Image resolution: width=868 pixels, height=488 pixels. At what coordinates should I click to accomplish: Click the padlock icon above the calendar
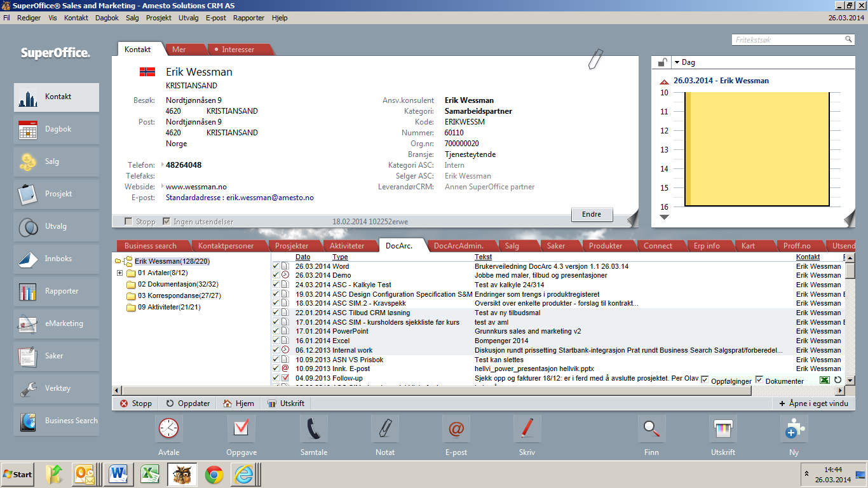point(662,62)
